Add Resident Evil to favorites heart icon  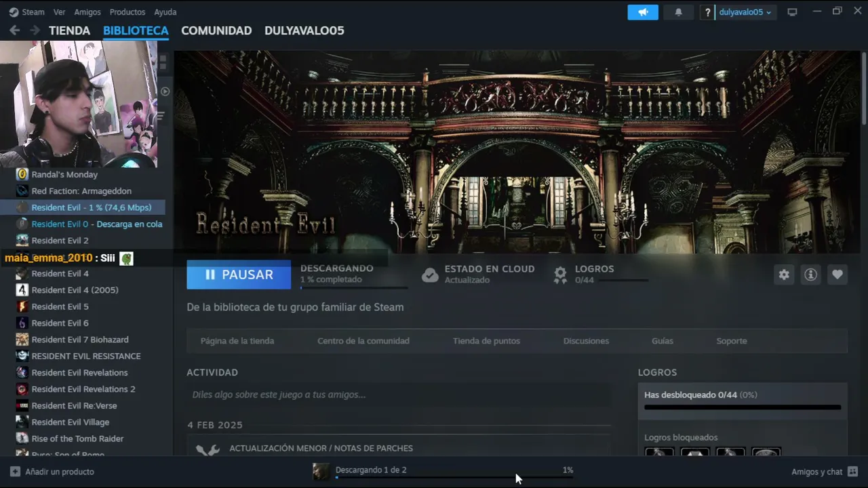pos(837,274)
